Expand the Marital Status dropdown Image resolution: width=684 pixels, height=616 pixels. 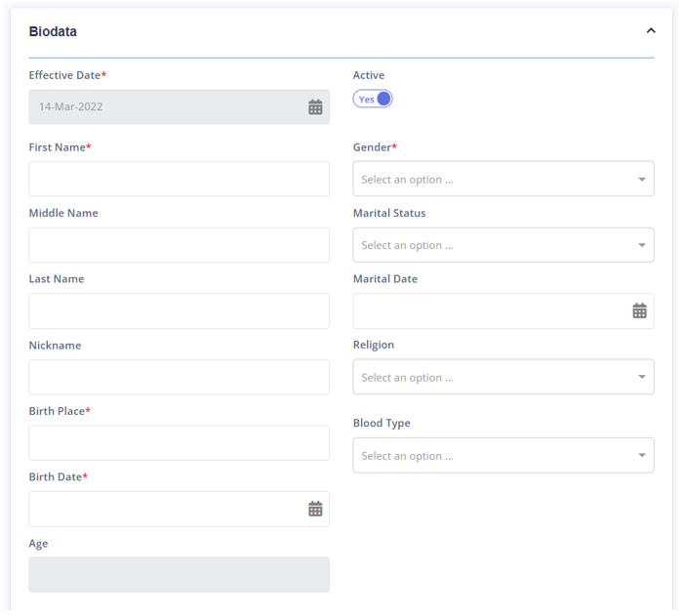pos(505,246)
